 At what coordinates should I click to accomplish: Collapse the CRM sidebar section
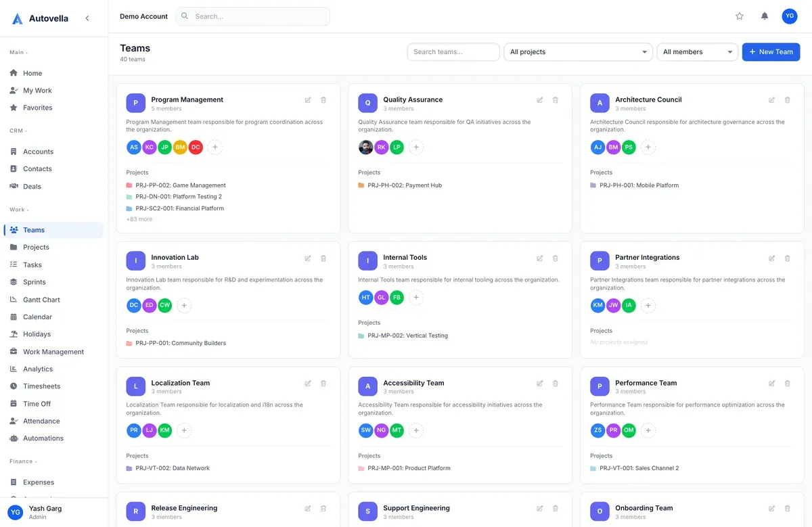point(18,131)
